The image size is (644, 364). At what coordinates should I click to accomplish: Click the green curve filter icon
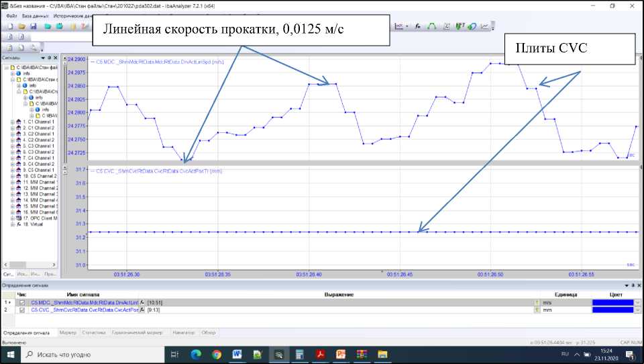(431, 26)
